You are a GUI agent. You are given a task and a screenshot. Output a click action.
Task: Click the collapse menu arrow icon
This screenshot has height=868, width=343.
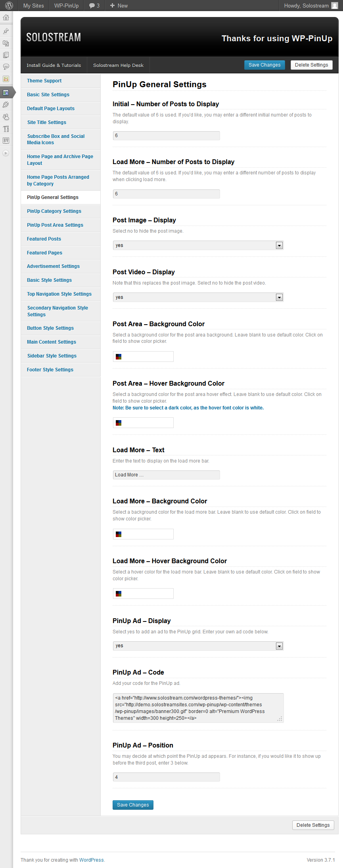(x=6, y=153)
